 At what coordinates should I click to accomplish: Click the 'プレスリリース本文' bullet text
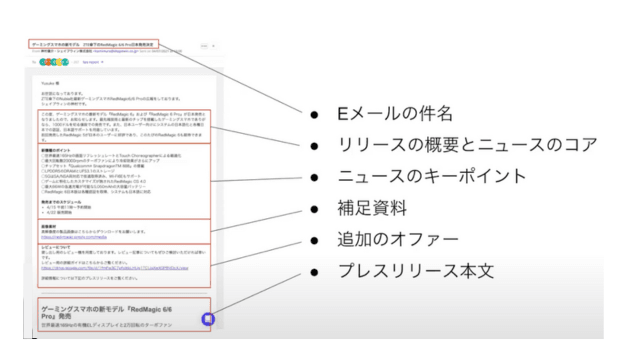coord(416,271)
